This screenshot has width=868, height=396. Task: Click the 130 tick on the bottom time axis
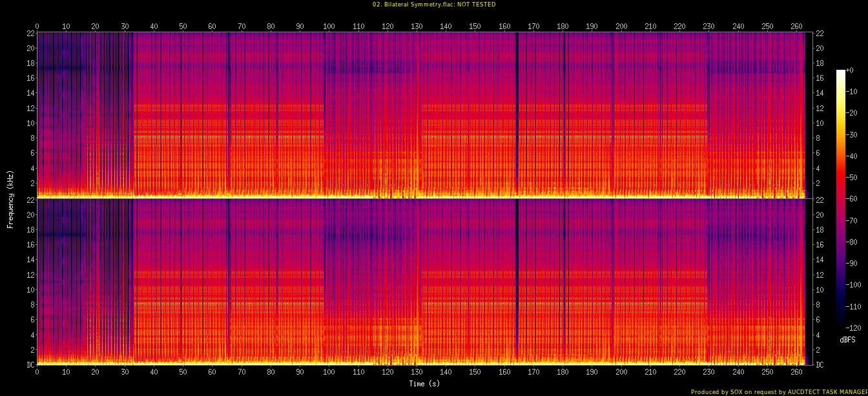(417, 372)
